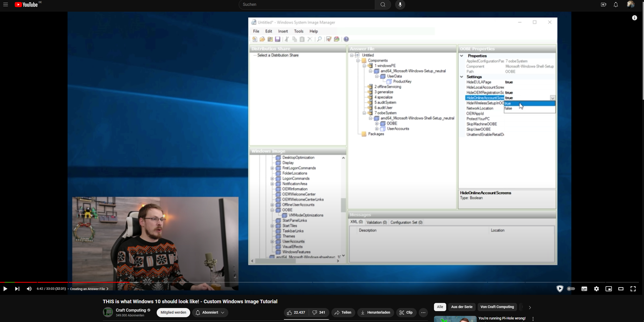644x322 pixels.
Task: Click the Teilen share button
Action: pos(343,312)
